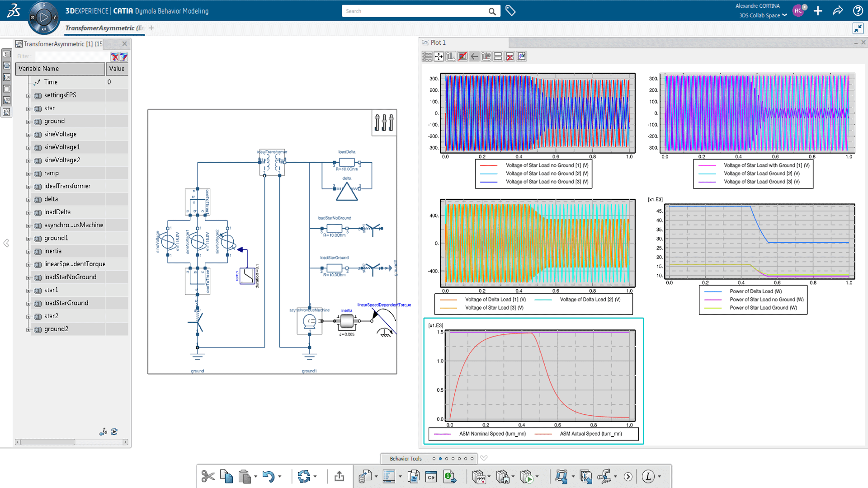The height and width of the screenshot is (488, 868).
Task: Click the Value column header
Action: coord(117,69)
